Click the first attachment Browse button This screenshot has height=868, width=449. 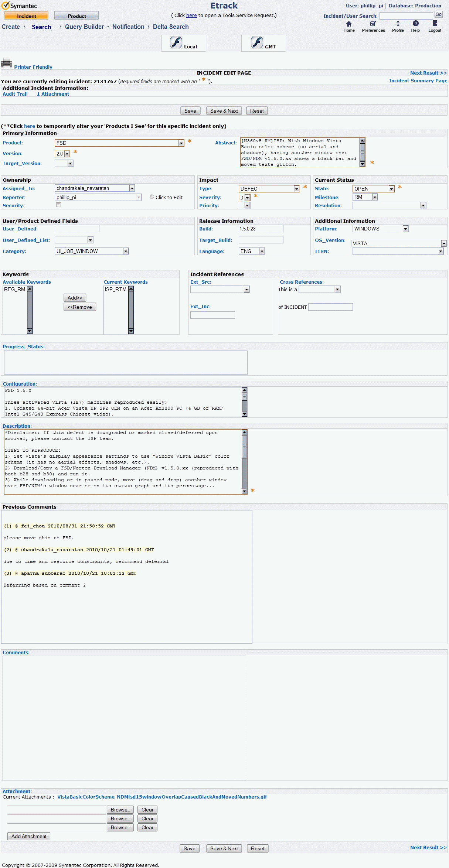coord(120,810)
